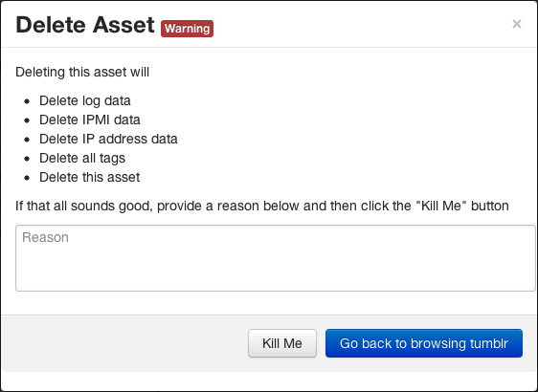This screenshot has height=392, width=538.
Task: Click the words If that all sounds good
Action: [83, 206]
